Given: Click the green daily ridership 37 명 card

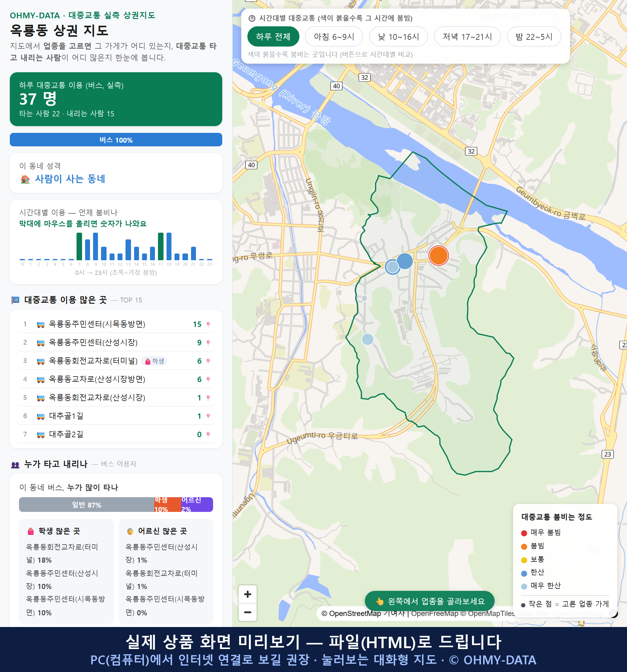Looking at the screenshot, I should [x=116, y=99].
